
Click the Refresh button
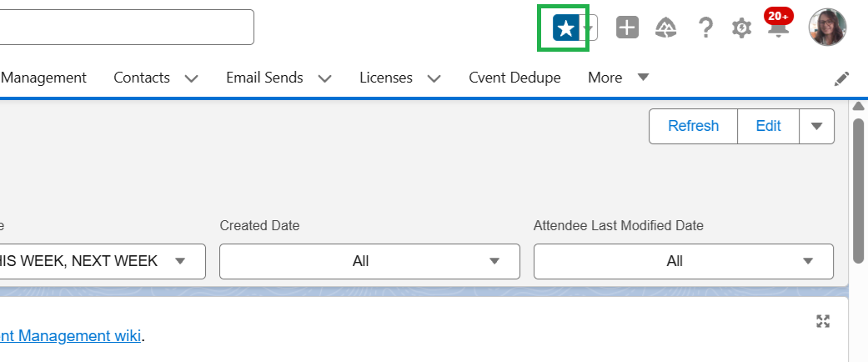[x=693, y=126]
